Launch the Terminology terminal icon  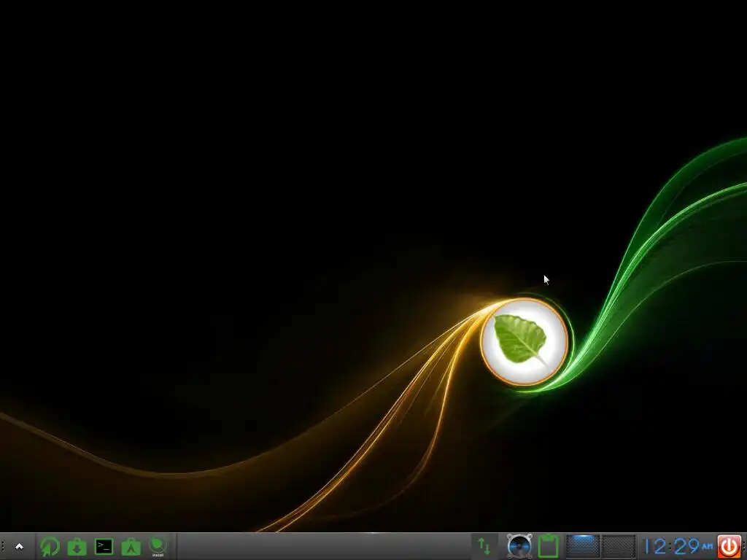(x=104, y=546)
